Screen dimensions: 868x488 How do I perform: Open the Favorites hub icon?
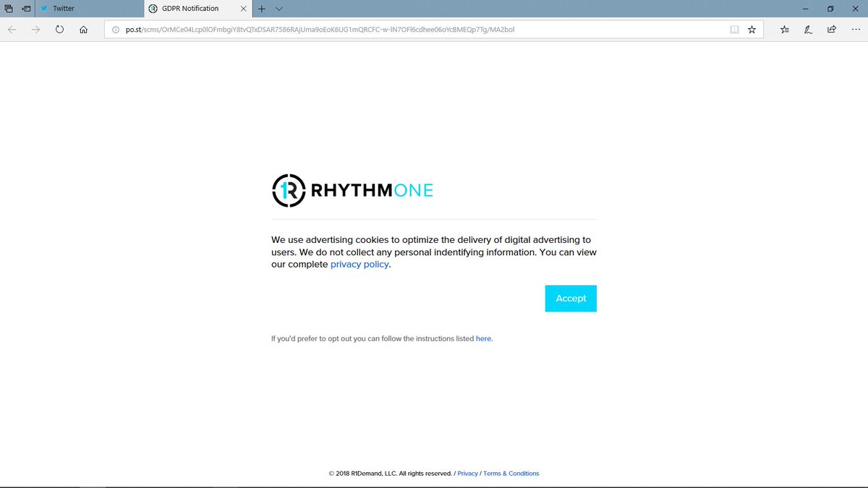785,30
